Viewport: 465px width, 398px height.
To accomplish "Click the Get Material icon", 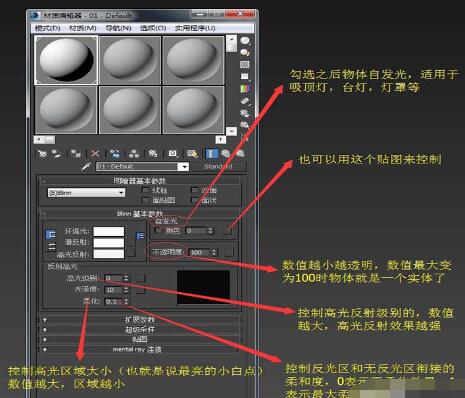I will [x=42, y=154].
